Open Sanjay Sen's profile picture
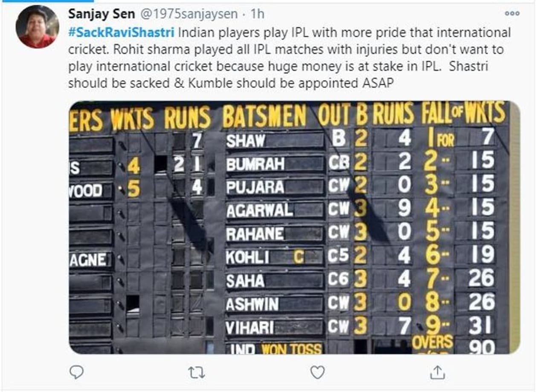The image size is (546, 392). click(37, 27)
